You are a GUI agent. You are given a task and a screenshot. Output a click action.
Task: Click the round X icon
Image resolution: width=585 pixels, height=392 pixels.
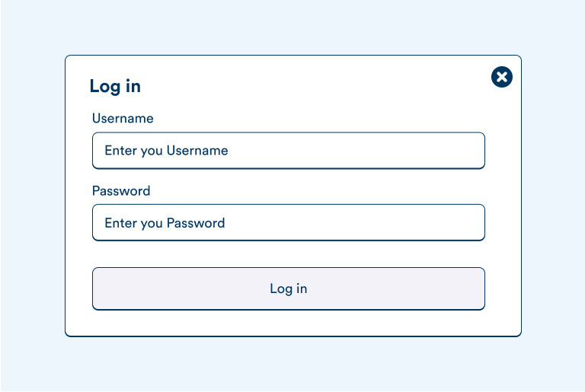pos(502,77)
